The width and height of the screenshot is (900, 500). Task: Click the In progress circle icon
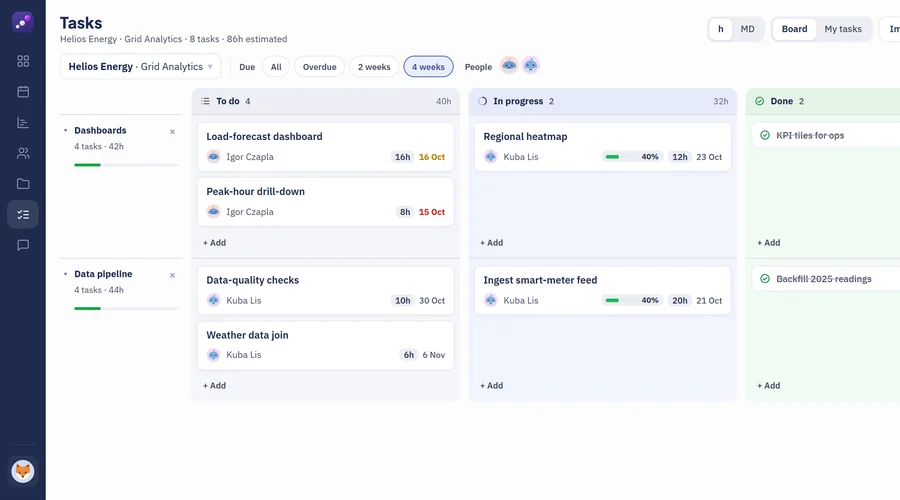coord(483,101)
